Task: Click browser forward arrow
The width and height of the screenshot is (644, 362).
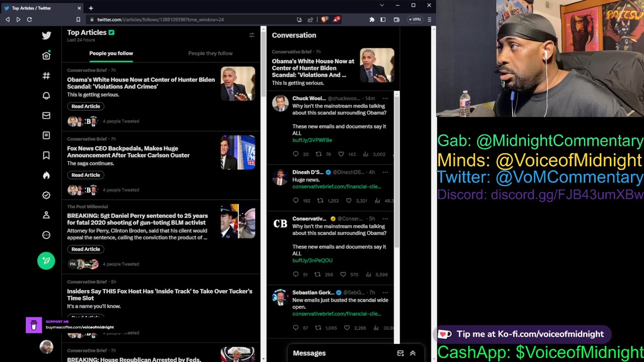Action: (x=18, y=20)
